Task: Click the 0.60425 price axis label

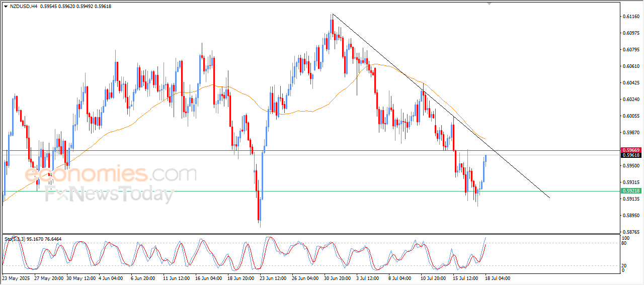Action: click(630, 83)
